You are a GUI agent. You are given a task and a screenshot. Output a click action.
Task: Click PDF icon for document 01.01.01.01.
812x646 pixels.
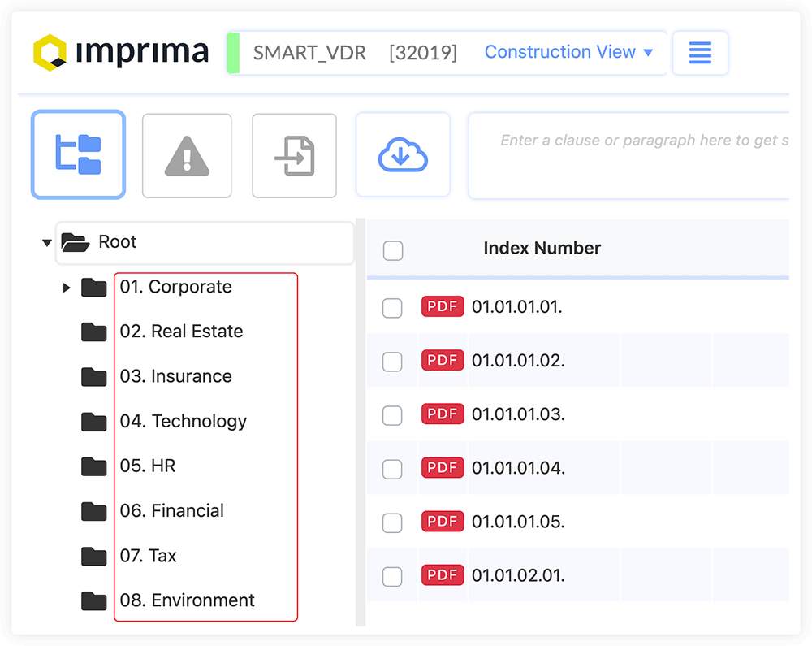tap(443, 306)
